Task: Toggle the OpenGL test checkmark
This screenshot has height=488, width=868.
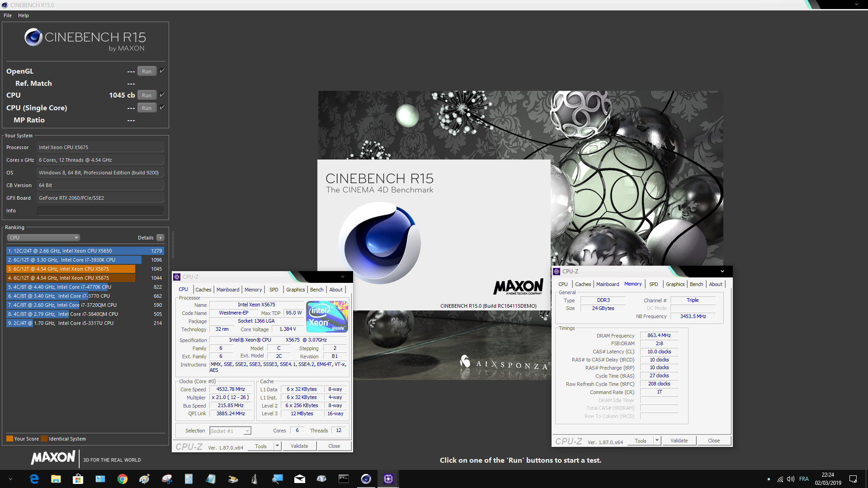Action: tap(161, 70)
